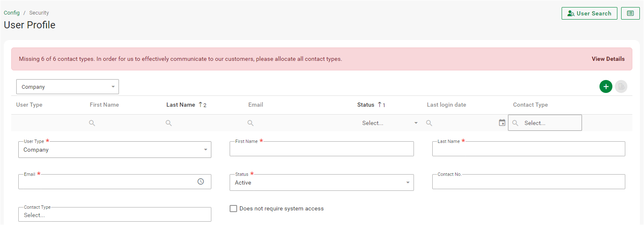The height and width of the screenshot is (225, 644).
Task: Navigate to the Config breadcrumb link
Action: click(x=12, y=13)
